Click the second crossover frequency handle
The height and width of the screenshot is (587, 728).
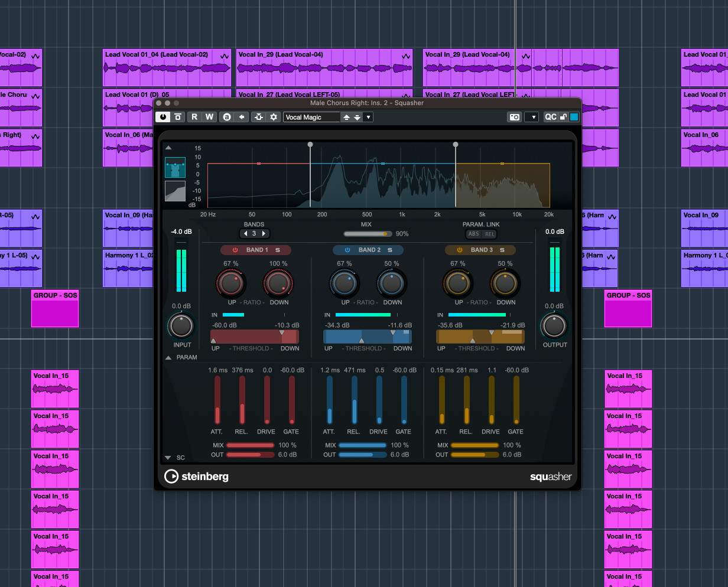pos(456,144)
